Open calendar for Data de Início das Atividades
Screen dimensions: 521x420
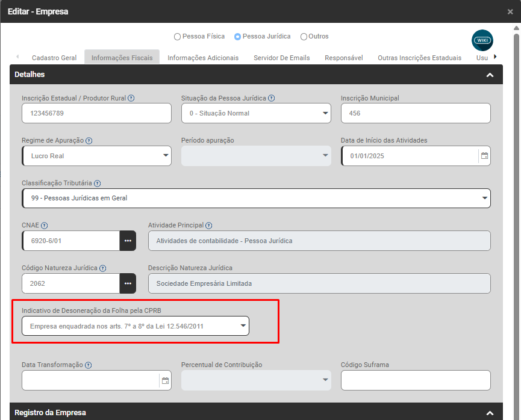pos(484,156)
